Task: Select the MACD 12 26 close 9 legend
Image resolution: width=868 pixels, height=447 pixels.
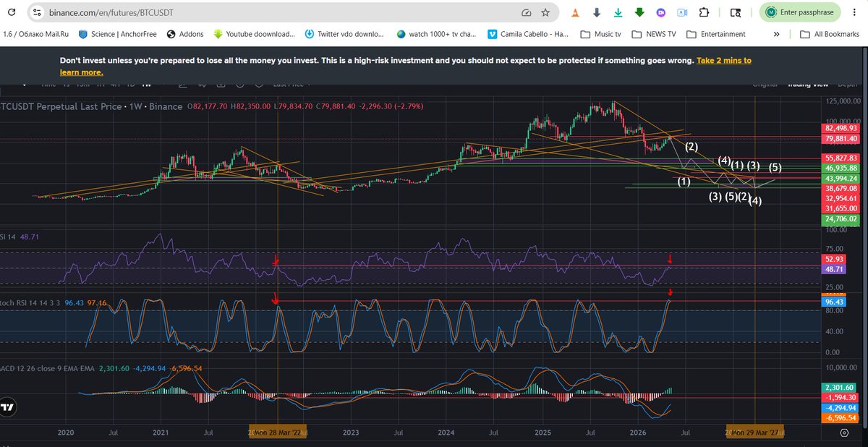Action: pyautogui.click(x=101, y=368)
